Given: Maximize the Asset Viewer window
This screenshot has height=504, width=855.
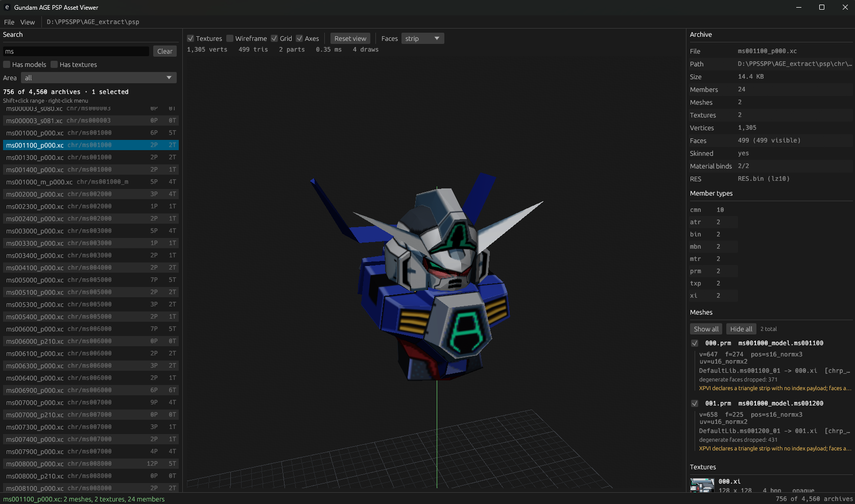Looking at the screenshot, I should 822,7.
